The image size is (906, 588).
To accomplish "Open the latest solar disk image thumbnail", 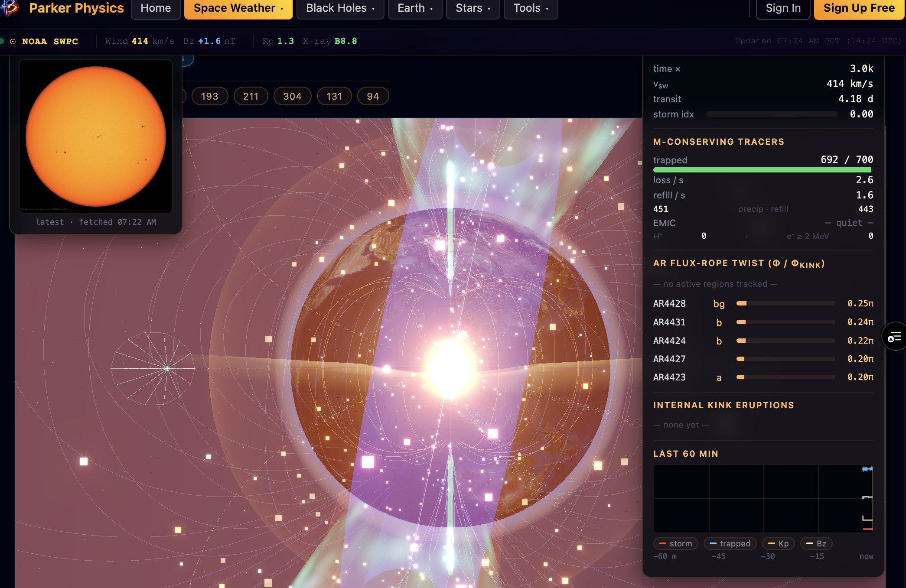I will tap(96, 136).
